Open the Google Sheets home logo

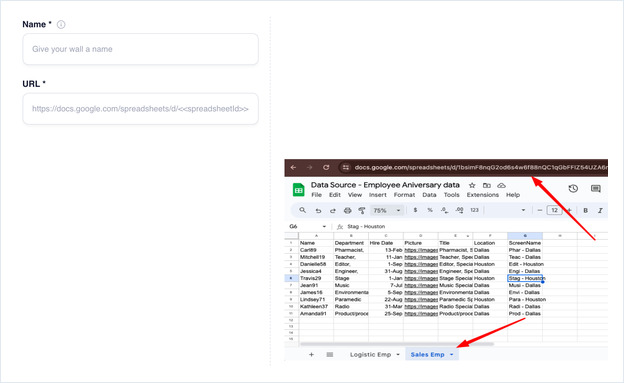pyautogui.click(x=298, y=190)
